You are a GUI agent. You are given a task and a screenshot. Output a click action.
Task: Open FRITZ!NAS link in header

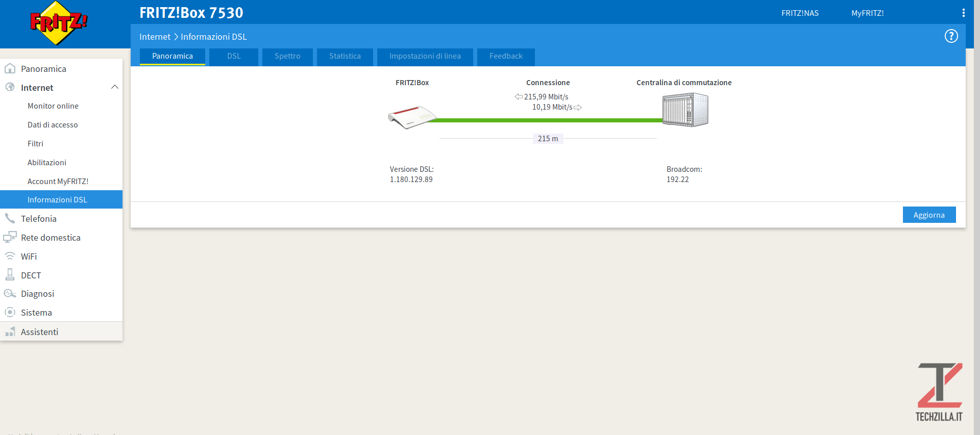800,13
